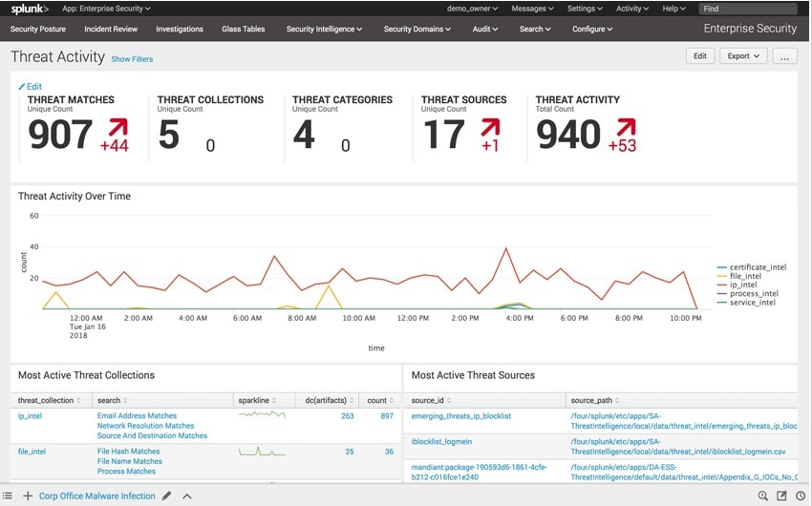
Task: Click the more options ellipsis button
Action: point(785,56)
